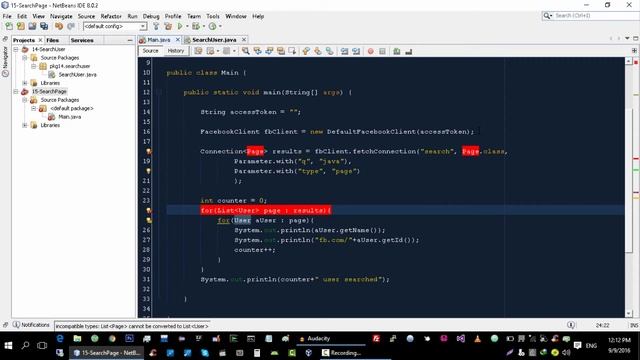Click the Undo toolbar icon

[x=59, y=26]
